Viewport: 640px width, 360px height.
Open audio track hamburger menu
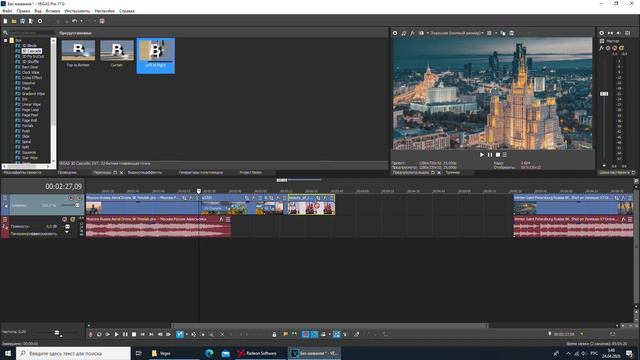[x=5, y=220]
